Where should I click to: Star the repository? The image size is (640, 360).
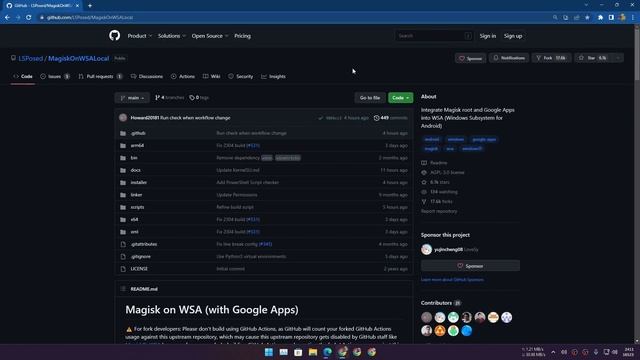pos(593,58)
